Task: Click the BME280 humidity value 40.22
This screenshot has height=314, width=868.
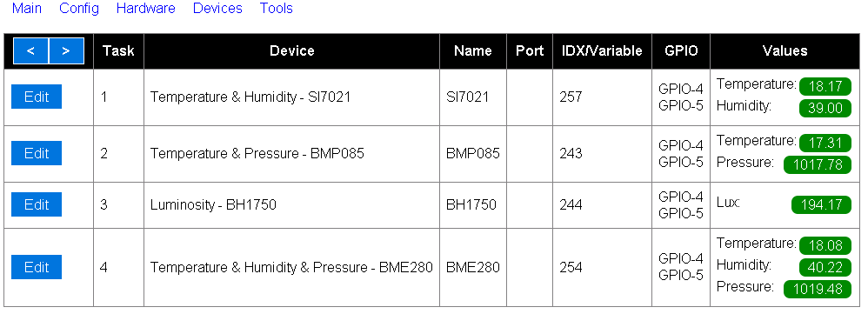Action: 825,268
